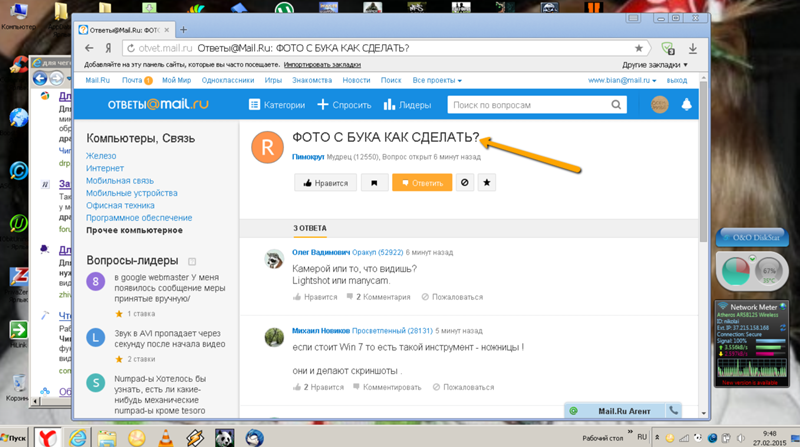Go to Мой Мир in the top bar
This screenshot has height=447, width=800.
177,80
